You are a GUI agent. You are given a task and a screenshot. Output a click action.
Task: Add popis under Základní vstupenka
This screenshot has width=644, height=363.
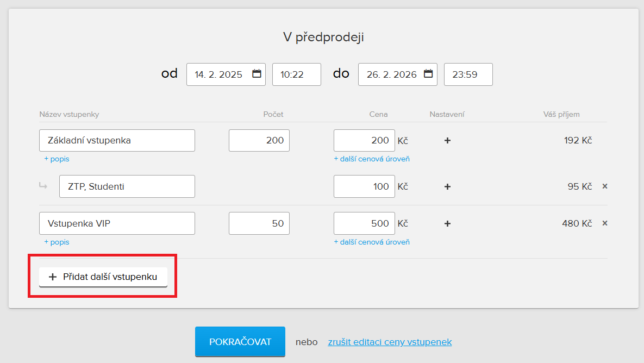tap(57, 159)
